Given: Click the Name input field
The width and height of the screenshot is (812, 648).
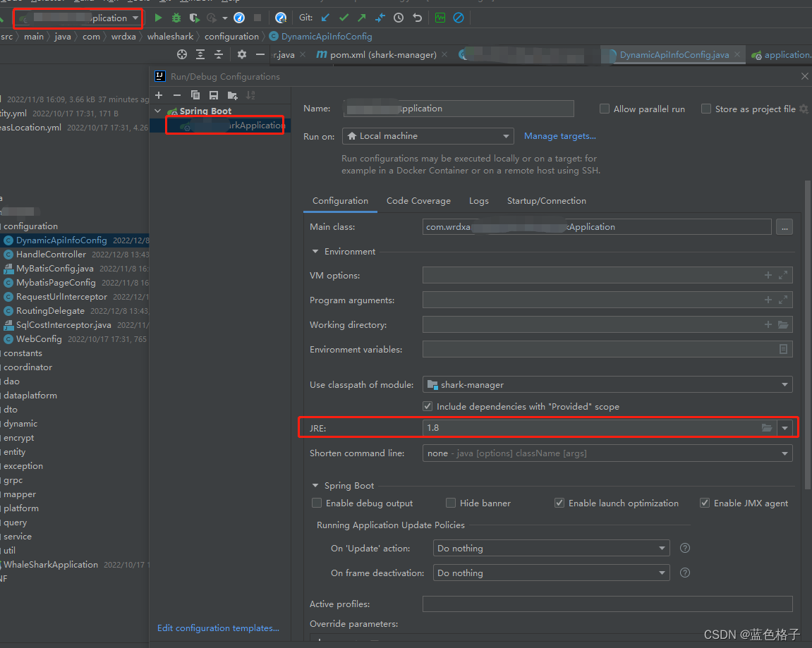Looking at the screenshot, I should [459, 109].
